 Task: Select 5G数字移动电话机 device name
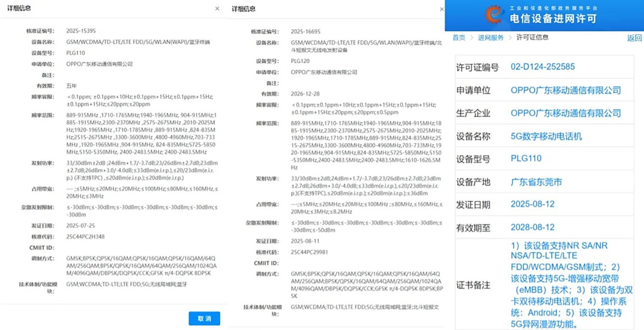point(546,136)
